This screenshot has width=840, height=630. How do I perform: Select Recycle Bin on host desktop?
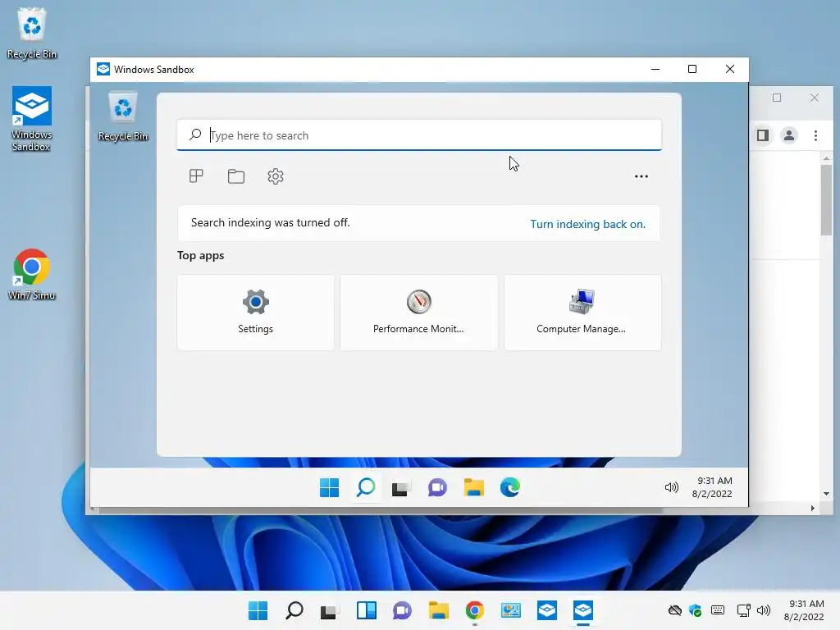(x=32, y=34)
